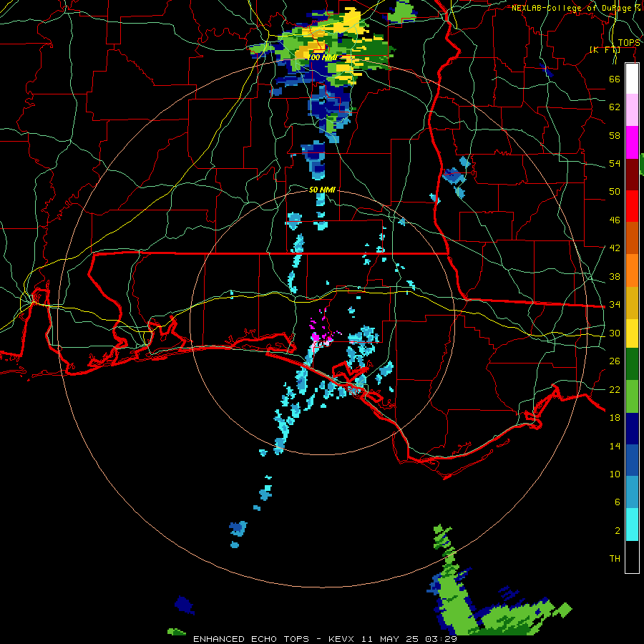Click the dark green legend swatch near 26
The height and width of the screenshot is (644, 644).
tap(632, 364)
